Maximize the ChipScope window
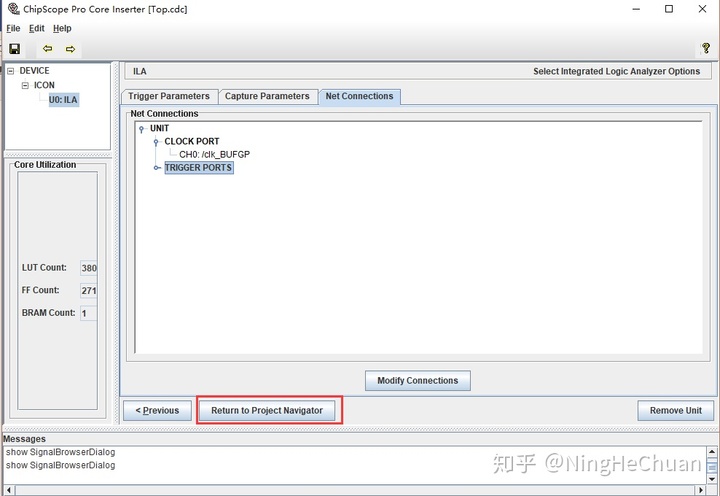 pos(669,9)
